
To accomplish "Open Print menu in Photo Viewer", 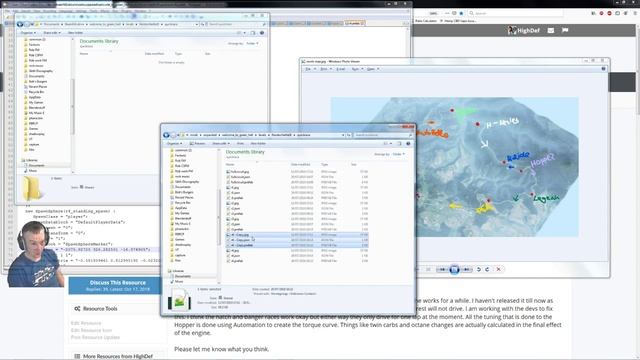I will [325, 69].
